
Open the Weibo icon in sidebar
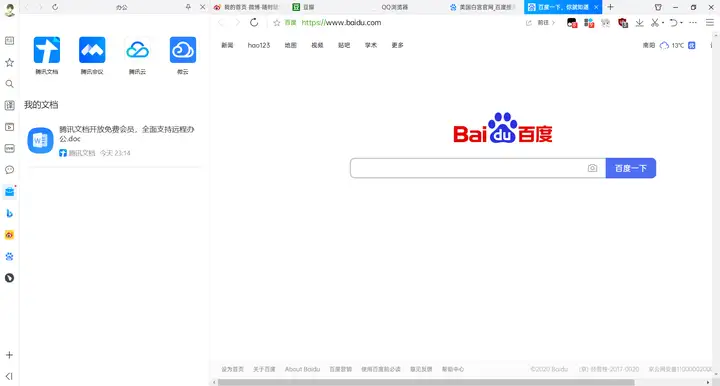pos(9,235)
